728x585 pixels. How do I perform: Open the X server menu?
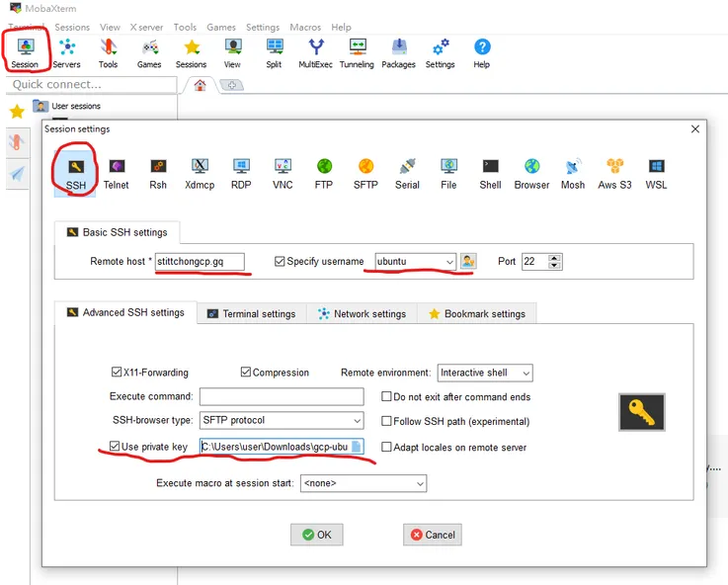coord(146,27)
